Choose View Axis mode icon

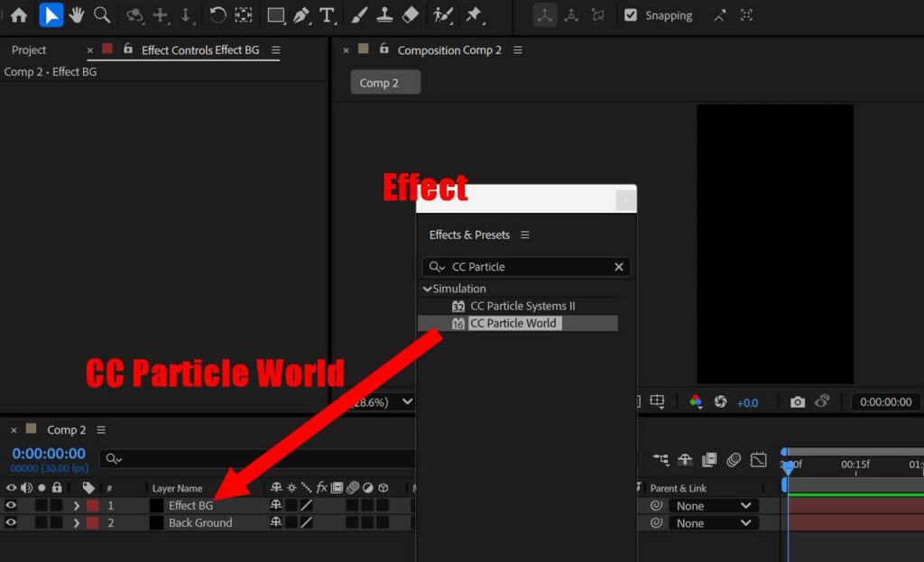click(597, 15)
